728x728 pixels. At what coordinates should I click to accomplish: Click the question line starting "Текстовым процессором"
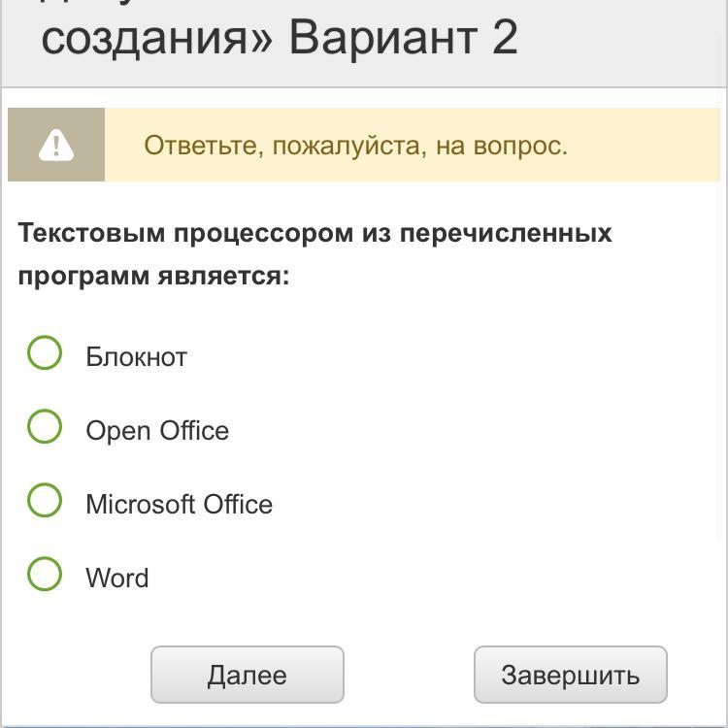[x=314, y=234]
